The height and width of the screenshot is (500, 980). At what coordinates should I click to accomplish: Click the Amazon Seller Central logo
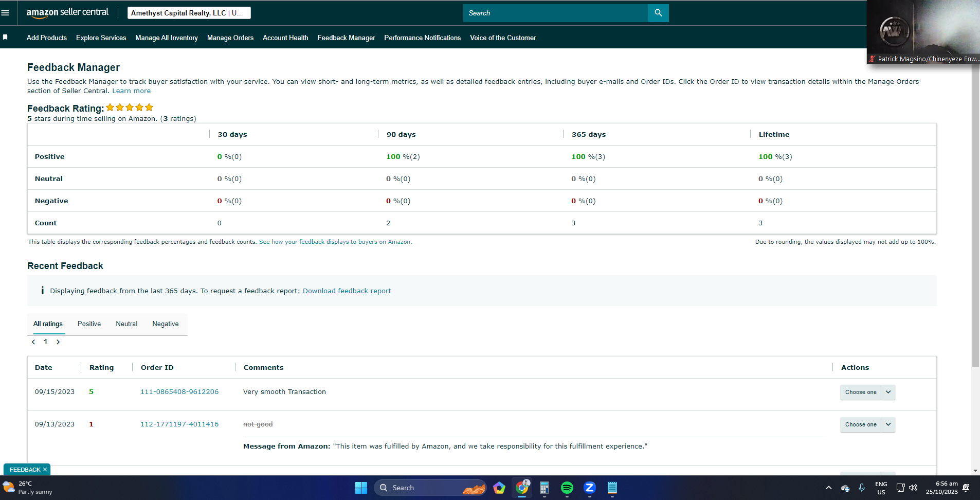pyautogui.click(x=67, y=13)
